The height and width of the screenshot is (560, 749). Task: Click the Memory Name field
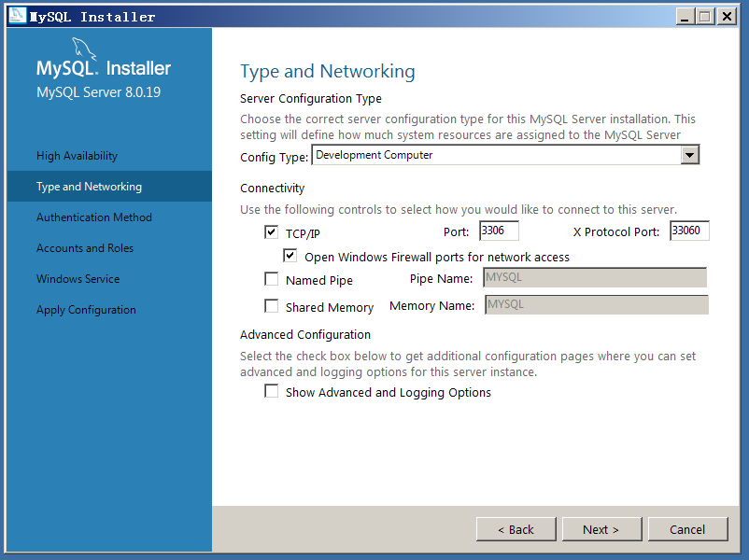(x=597, y=304)
